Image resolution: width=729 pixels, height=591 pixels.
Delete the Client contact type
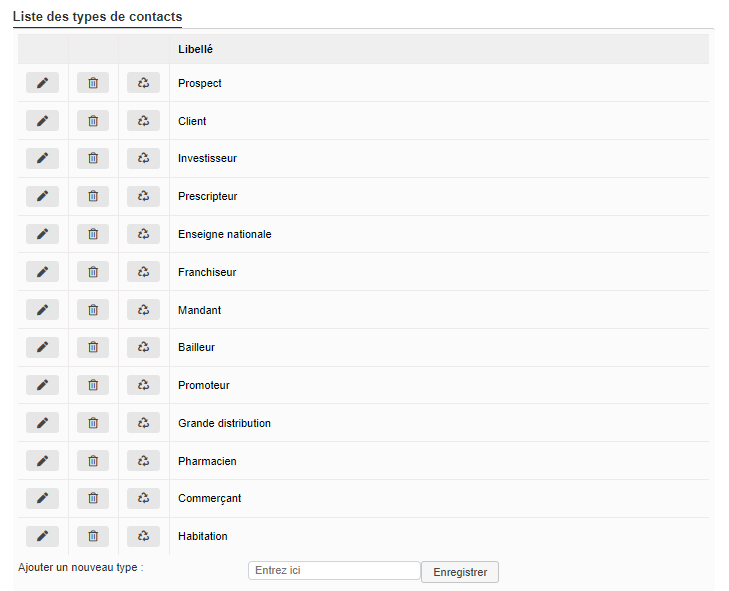(93, 121)
